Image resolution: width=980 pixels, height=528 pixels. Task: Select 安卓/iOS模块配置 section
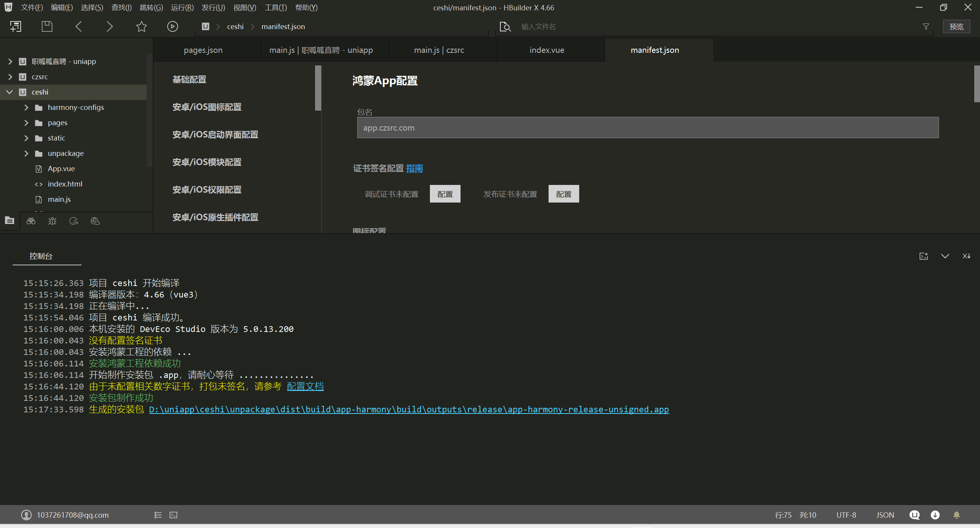point(207,162)
